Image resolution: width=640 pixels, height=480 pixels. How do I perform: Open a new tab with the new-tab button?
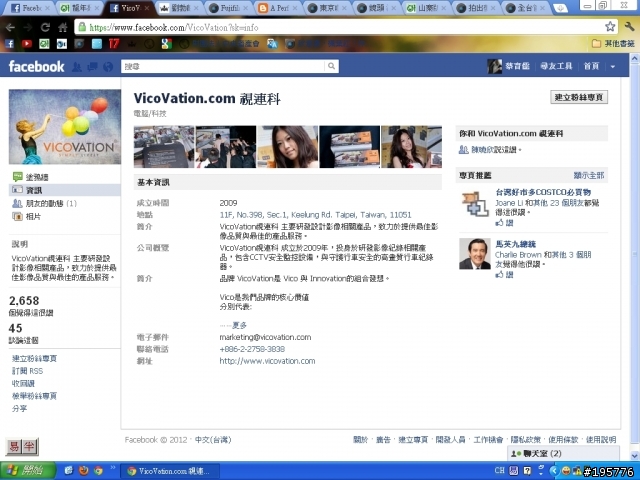tap(560, 8)
